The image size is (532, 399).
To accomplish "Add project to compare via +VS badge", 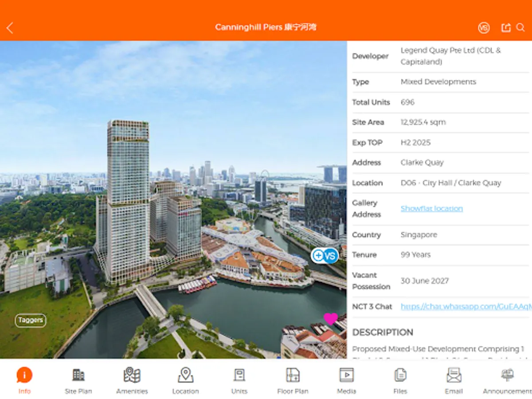I will coord(325,255).
